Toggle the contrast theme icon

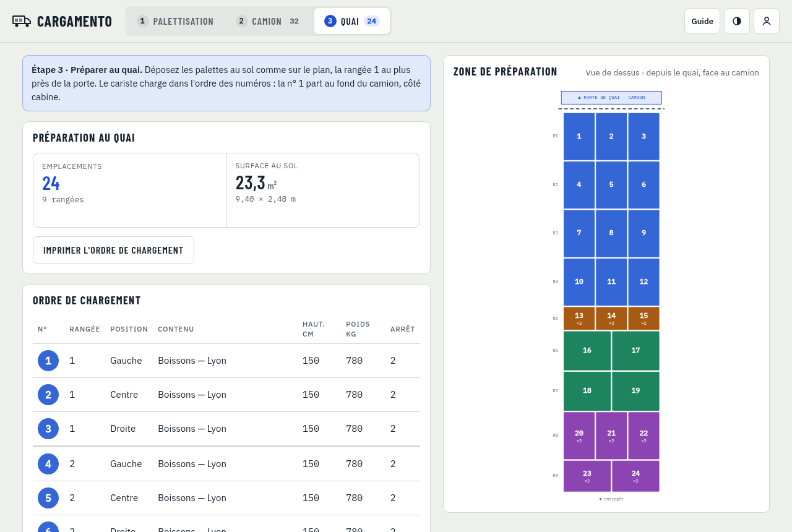click(737, 21)
